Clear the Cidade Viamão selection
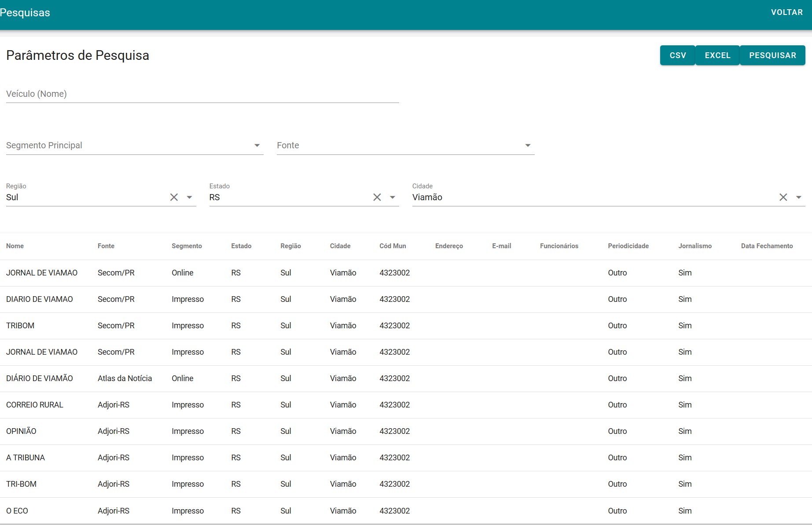This screenshot has height=525, width=812. [x=783, y=197]
